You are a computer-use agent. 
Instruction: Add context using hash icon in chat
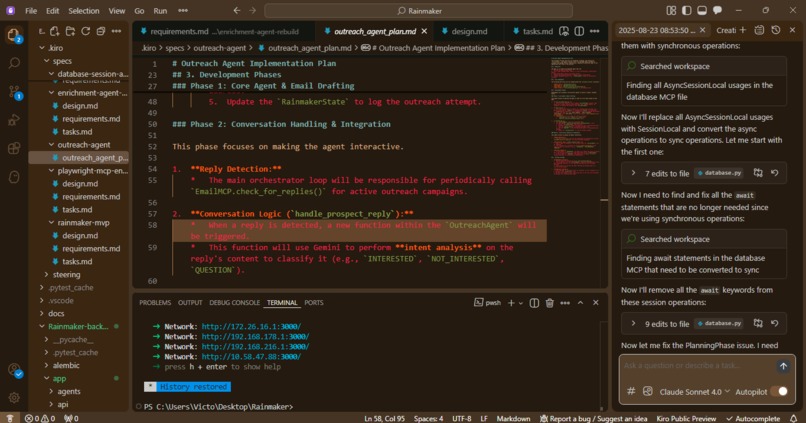631,392
